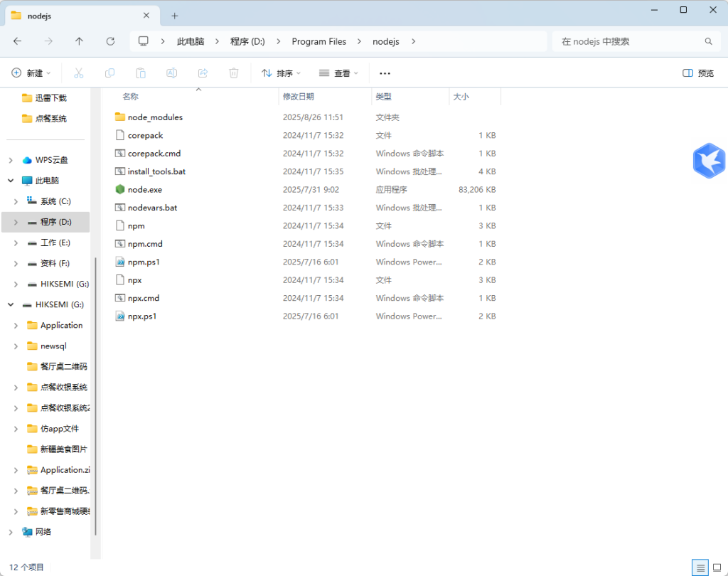This screenshot has width=728, height=576.
Task: Sort by the 名称 column header
Action: point(131,97)
